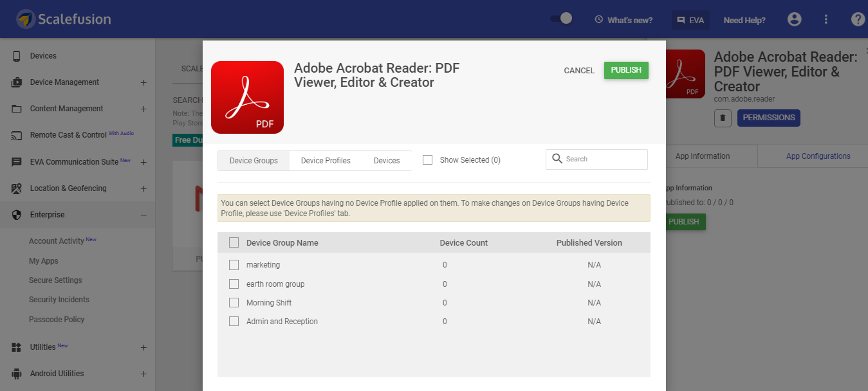This screenshot has height=391, width=868.
Task: Open Security Incidents in the sidebar
Action: tap(59, 300)
